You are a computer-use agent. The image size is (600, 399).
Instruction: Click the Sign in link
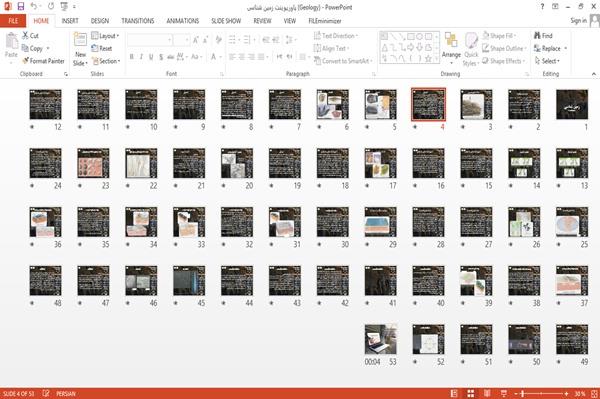[x=578, y=21]
